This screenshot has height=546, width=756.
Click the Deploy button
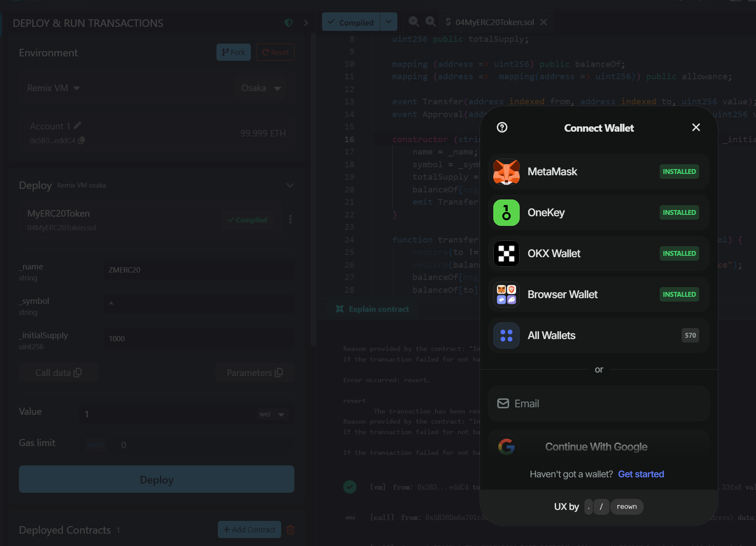pyautogui.click(x=157, y=479)
